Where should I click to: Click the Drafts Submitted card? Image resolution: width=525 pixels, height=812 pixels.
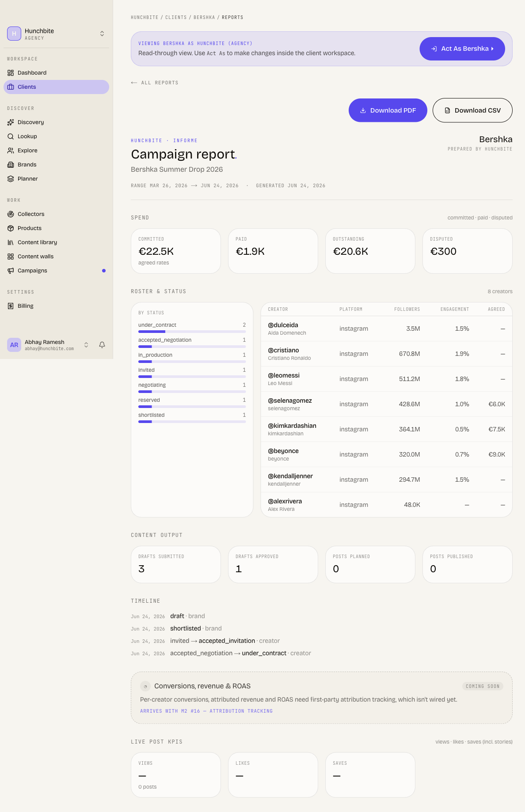pyautogui.click(x=176, y=565)
